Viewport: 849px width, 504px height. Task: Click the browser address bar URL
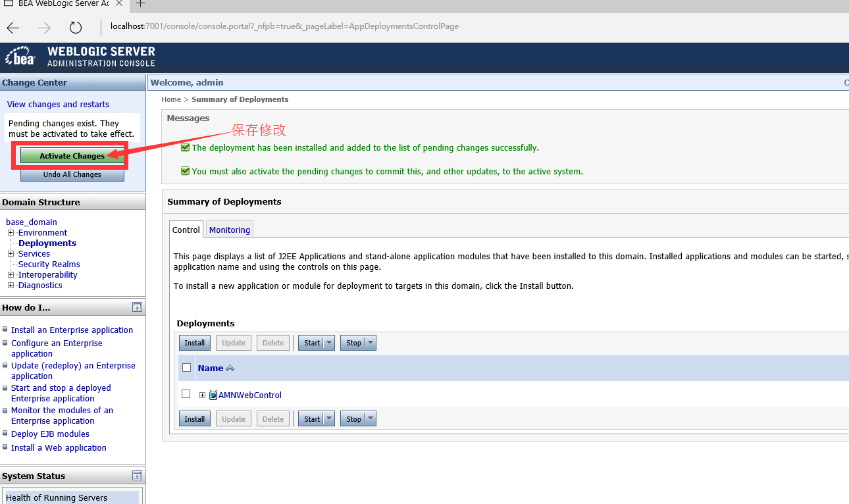(284, 27)
